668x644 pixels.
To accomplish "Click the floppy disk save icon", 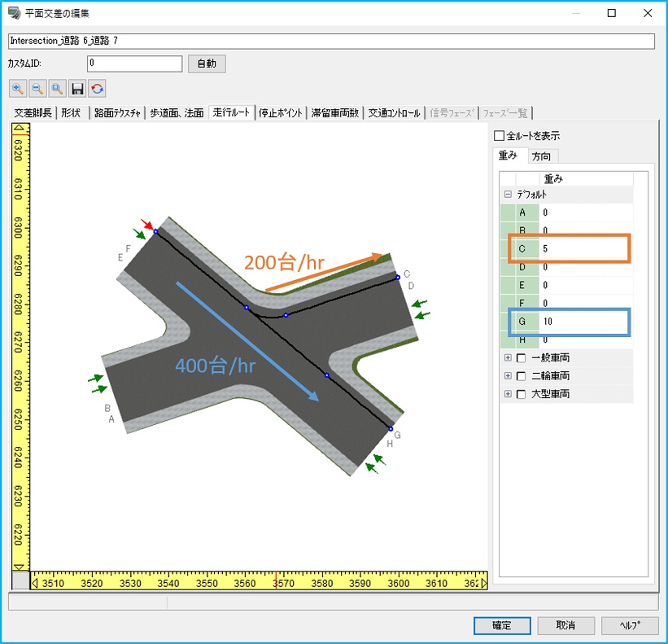I will [77, 88].
